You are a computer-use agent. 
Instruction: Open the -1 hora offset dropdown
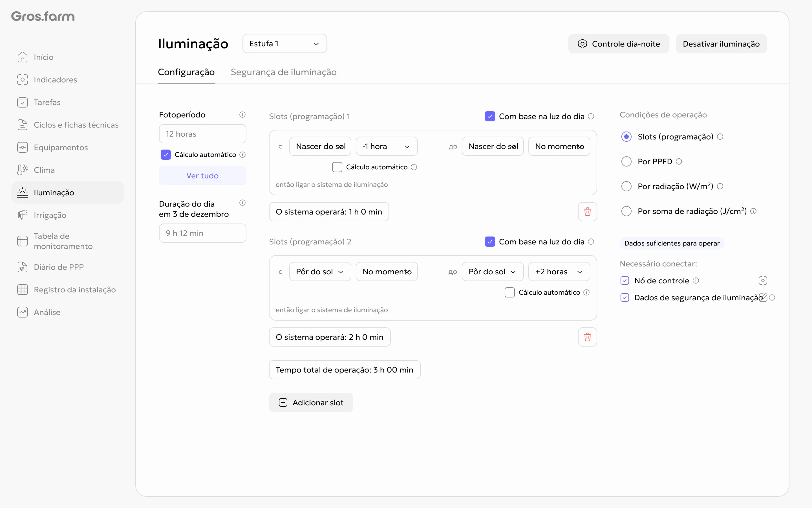coord(387,146)
